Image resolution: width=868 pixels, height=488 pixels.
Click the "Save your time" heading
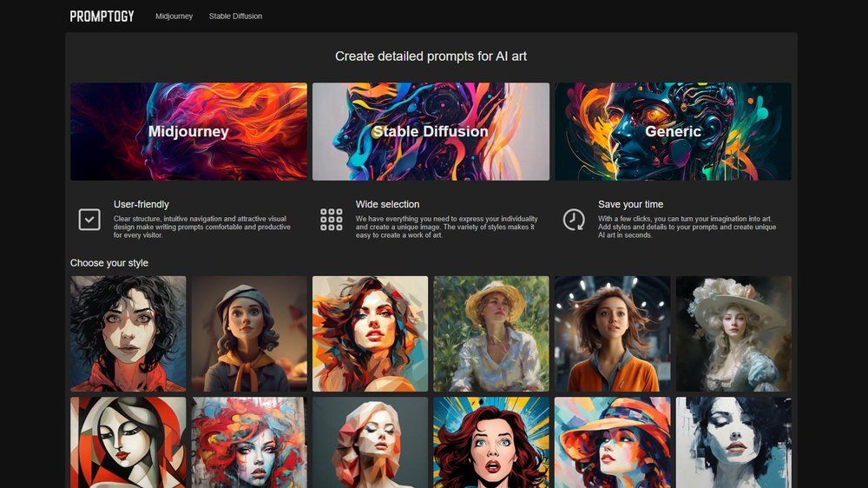click(630, 204)
